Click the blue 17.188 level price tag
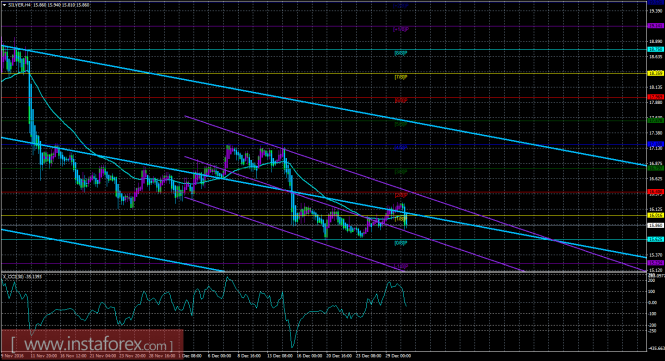Viewport: 665px width, 361px height. (x=655, y=145)
